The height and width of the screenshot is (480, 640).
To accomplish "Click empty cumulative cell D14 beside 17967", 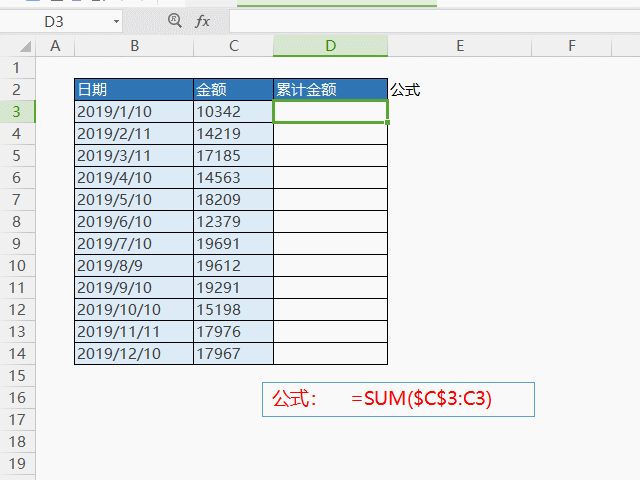I will point(330,353).
